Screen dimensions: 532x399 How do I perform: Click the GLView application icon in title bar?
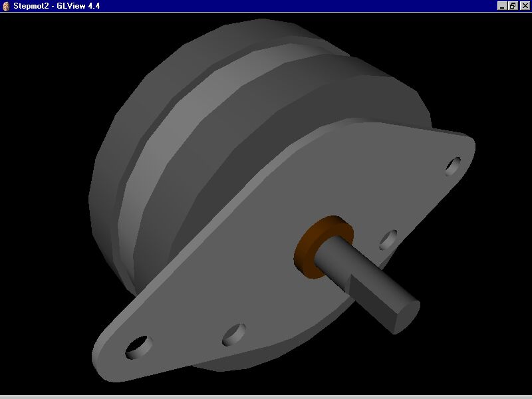coord(6,6)
